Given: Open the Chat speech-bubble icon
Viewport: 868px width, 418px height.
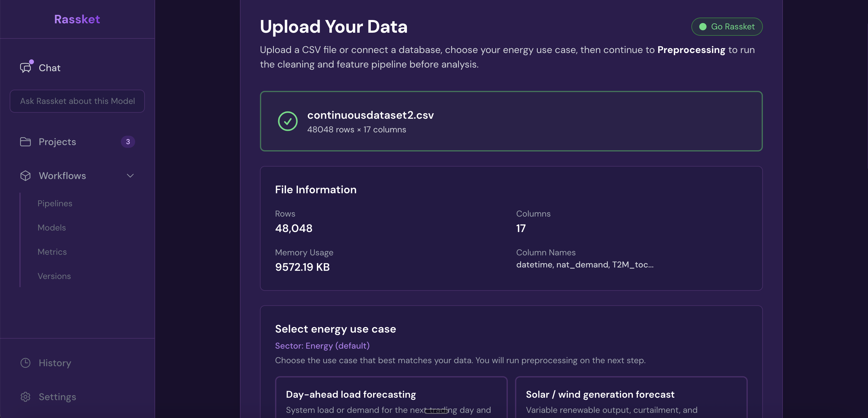Looking at the screenshot, I should tap(26, 68).
